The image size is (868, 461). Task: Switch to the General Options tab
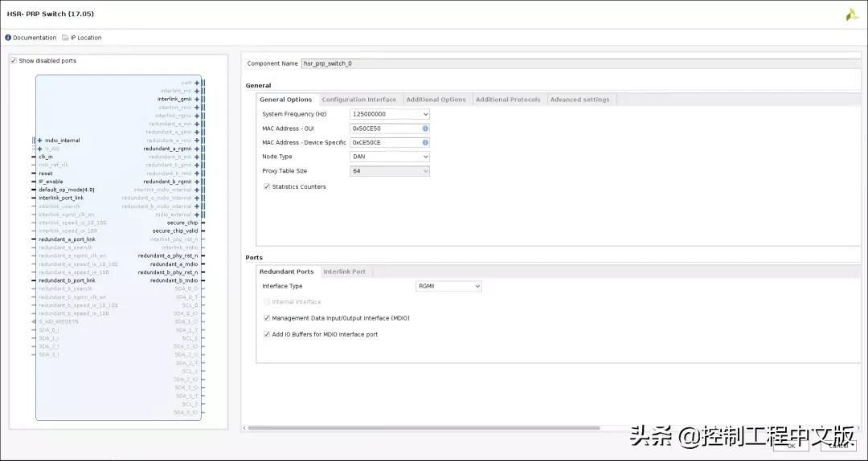coord(285,100)
